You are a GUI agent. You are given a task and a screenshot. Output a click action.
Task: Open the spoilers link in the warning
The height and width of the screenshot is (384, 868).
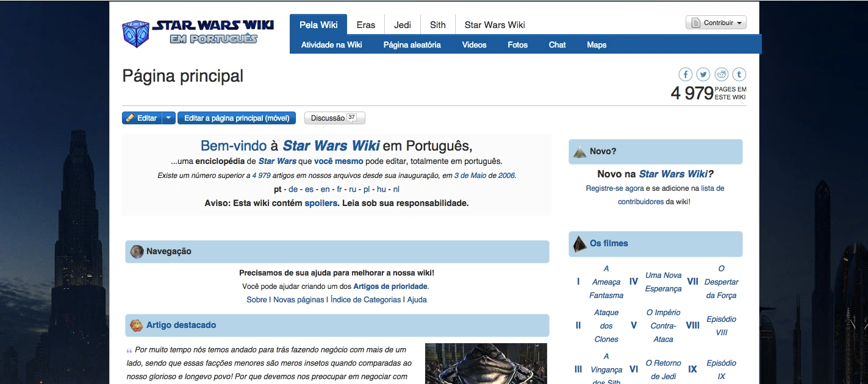(x=321, y=203)
